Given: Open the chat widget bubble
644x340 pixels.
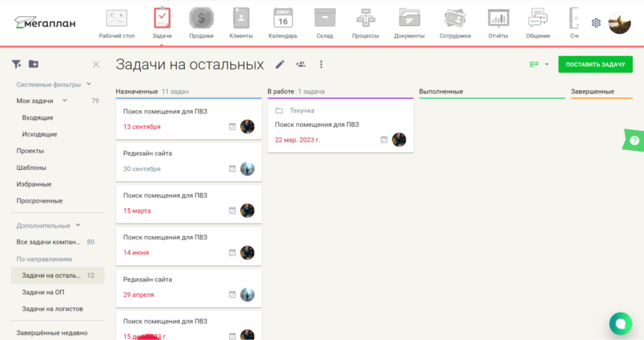Looking at the screenshot, I should tap(621, 324).
